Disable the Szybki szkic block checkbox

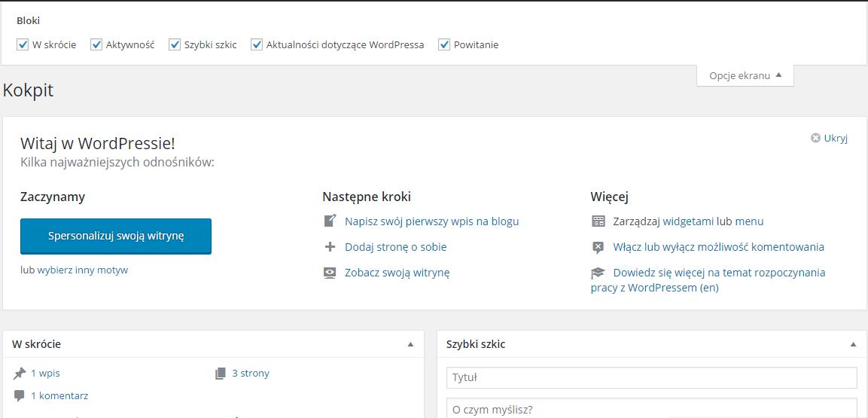pos(175,45)
